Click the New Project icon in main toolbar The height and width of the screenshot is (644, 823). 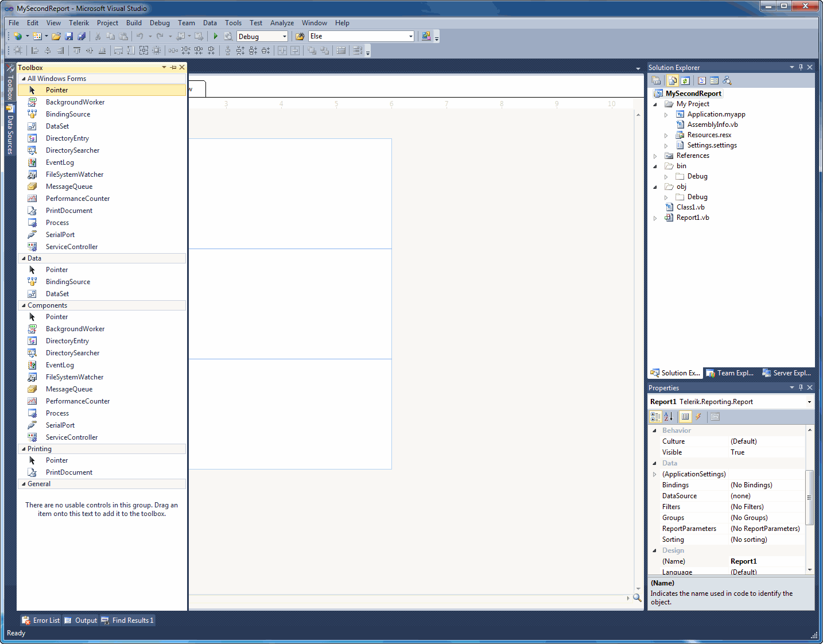(18, 36)
